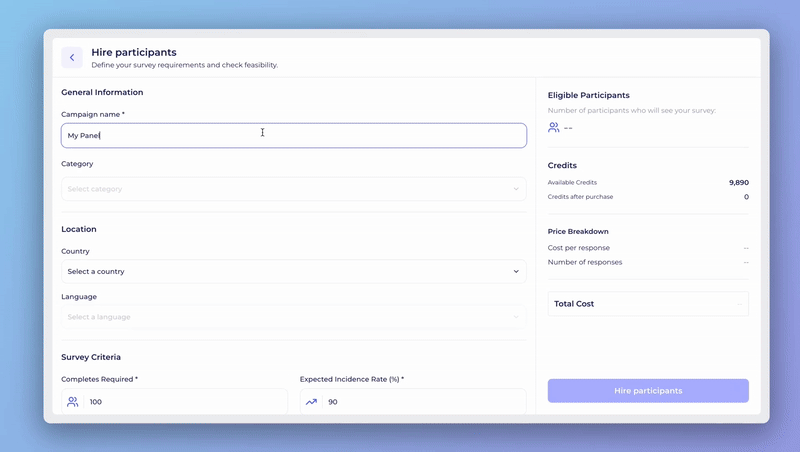Open the Select a country dropdown
This screenshot has height=452, width=800.
(294, 271)
